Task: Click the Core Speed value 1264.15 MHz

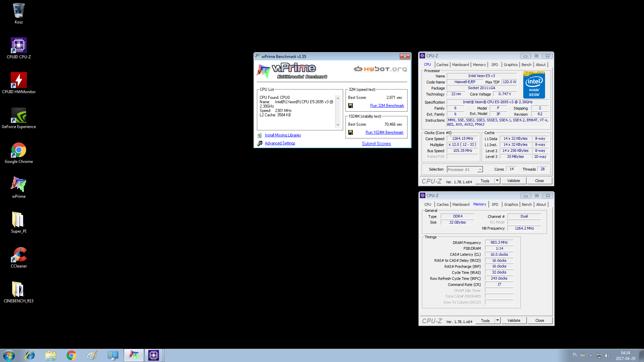Action: pos(463,138)
